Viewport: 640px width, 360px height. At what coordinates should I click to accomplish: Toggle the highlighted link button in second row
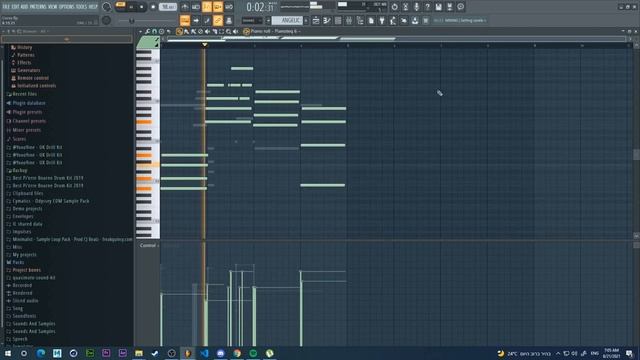(x=218, y=20)
